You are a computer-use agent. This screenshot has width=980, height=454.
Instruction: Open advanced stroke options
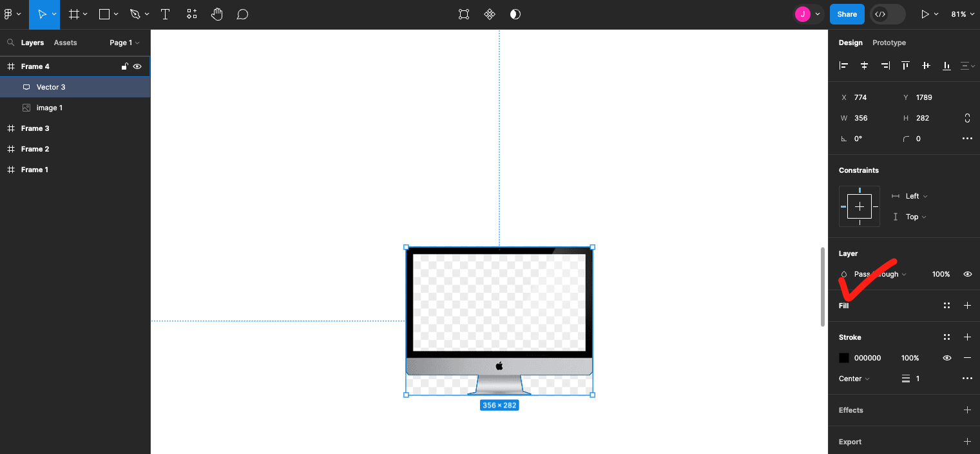(x=967, y=379)
